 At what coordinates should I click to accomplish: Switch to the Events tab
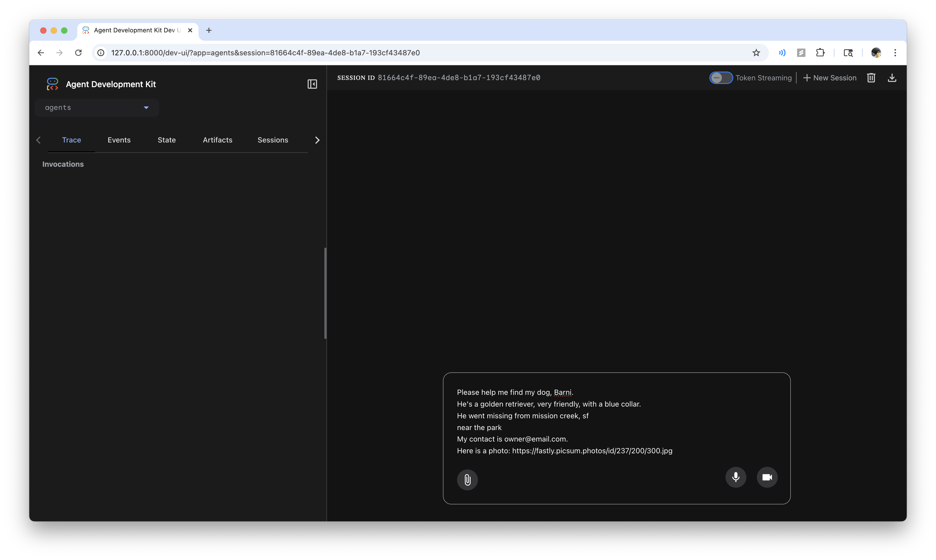click(119, 140)
